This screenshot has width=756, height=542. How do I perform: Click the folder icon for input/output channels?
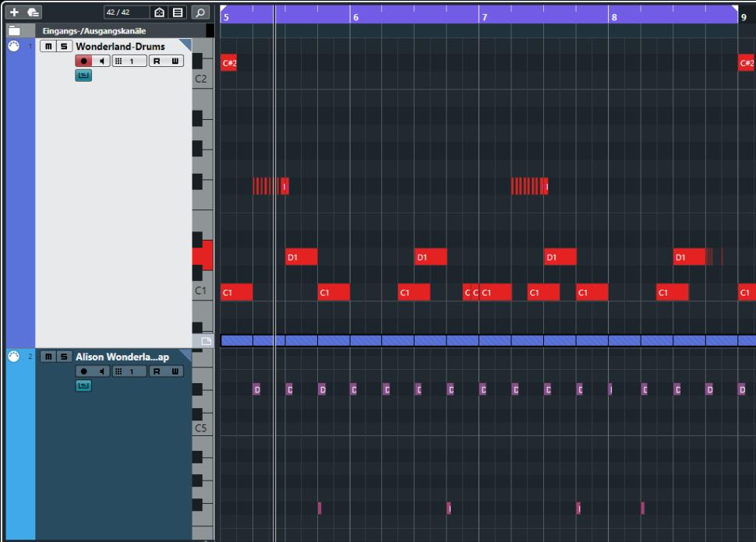(13, 30)
